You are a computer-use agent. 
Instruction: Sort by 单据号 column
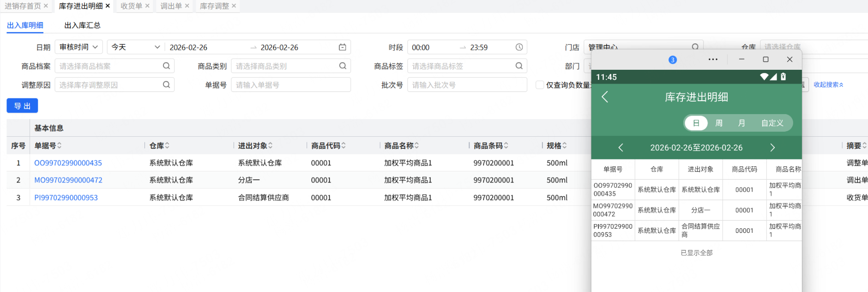click(x=60, y=146)
